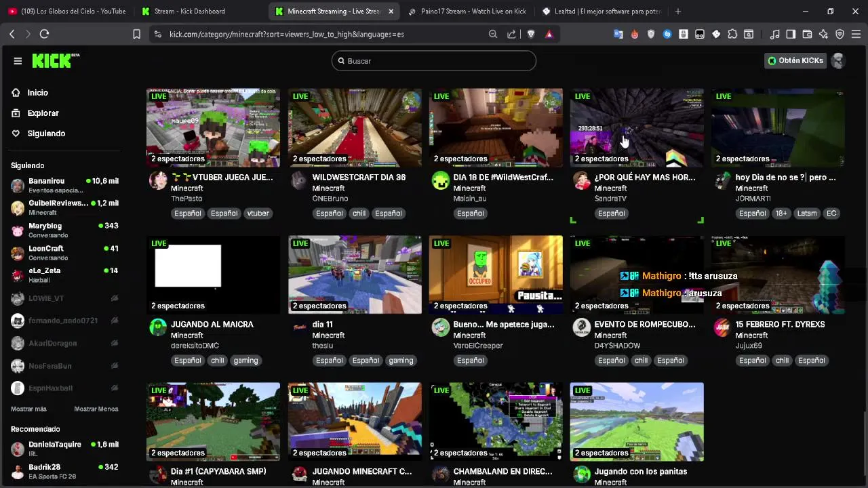The width and height of the screenshot is (868, 488).
Task: Open the Brave Rewards triangle icon
Action: (549, 34)
